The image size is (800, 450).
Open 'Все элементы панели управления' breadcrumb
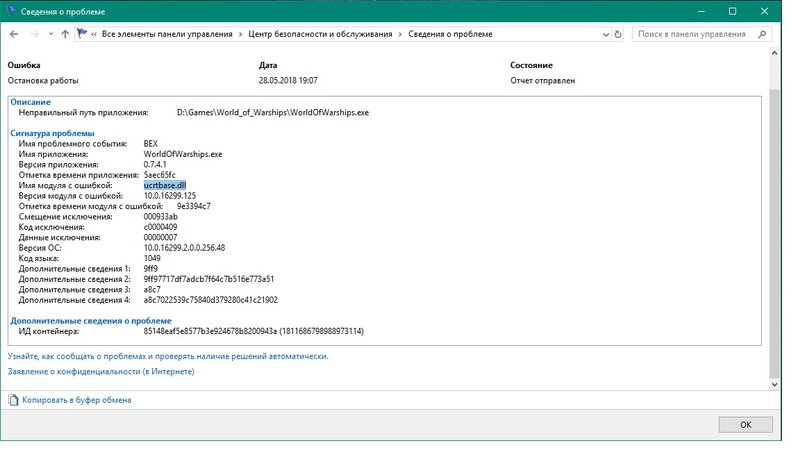[x=167, y=34]
